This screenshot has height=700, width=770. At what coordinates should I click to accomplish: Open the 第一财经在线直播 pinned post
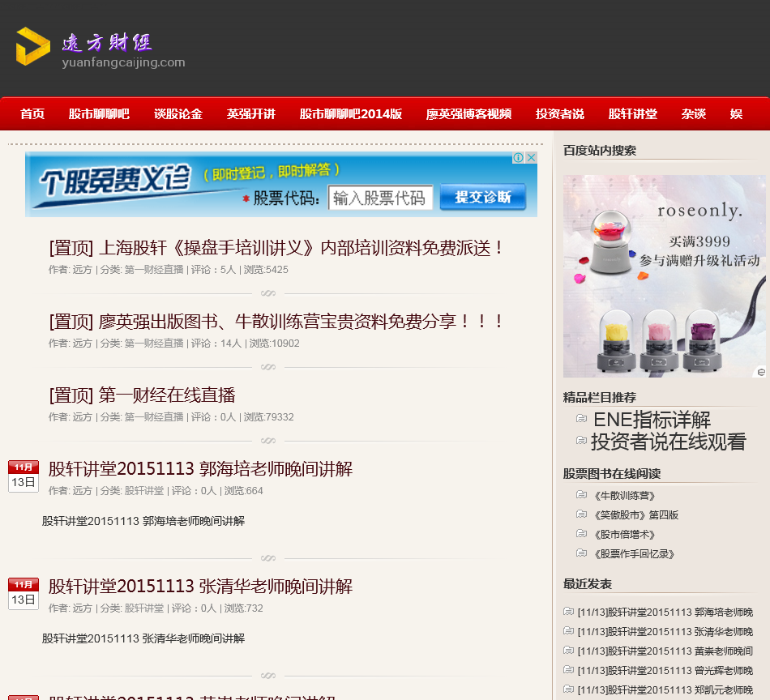143,395
